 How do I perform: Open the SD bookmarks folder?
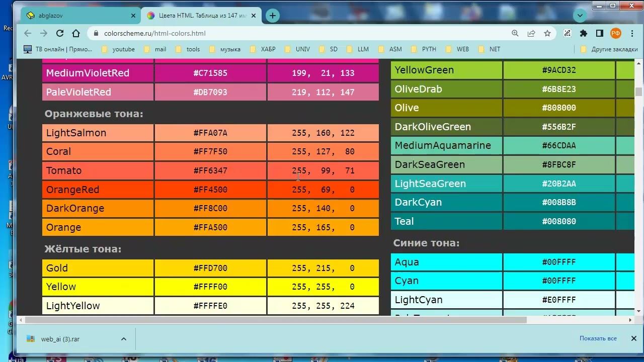point(328,49)
